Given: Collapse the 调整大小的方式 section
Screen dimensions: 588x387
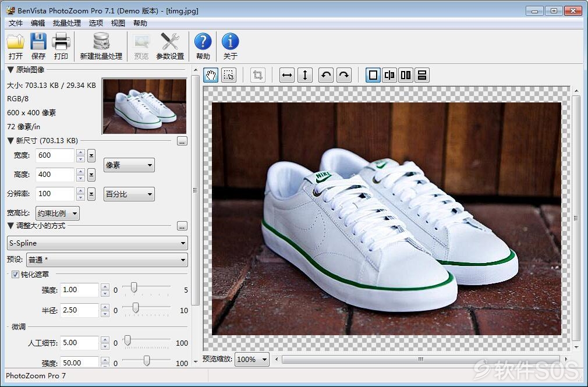Looking at the screenshot, I should pyautogui.click(x=10, y=226).
